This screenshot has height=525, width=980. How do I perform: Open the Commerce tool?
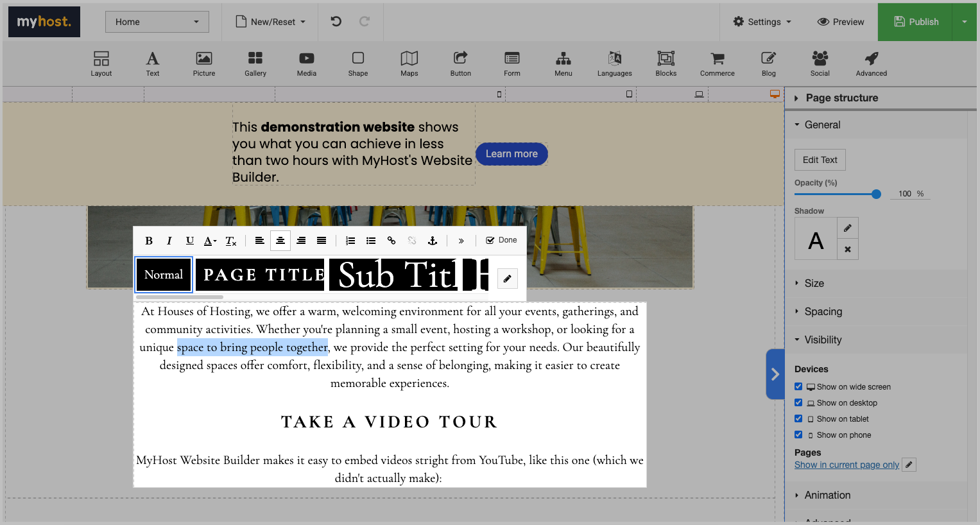click(717, 64)
